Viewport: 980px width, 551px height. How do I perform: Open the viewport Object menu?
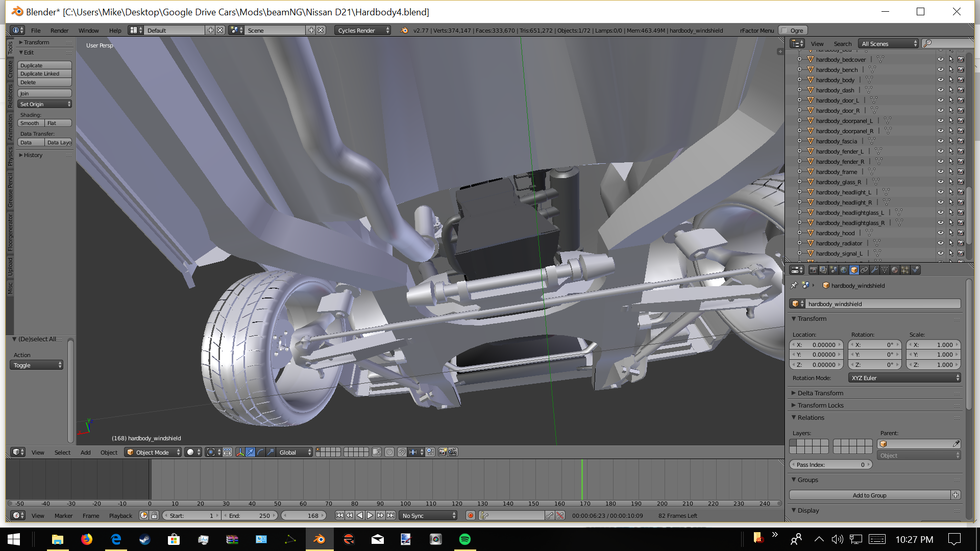(x=109, y=453)
